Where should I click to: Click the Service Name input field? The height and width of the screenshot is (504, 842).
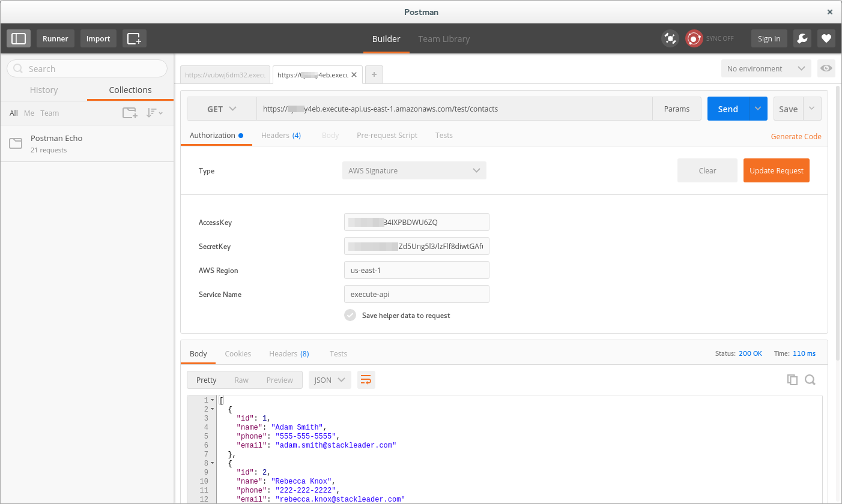(x=417, y=294)
